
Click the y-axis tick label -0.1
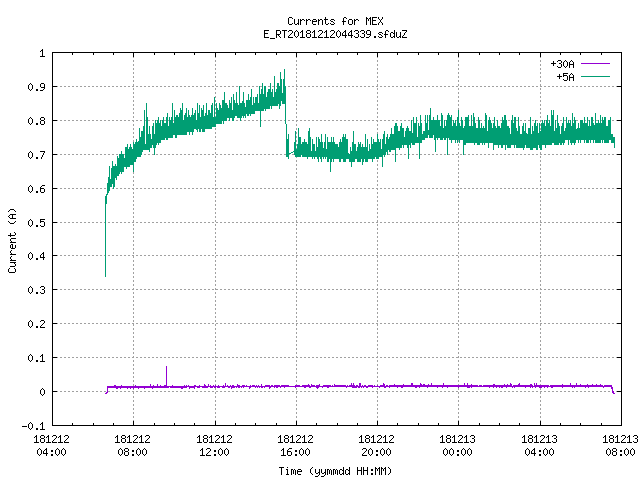pos(33,426)
